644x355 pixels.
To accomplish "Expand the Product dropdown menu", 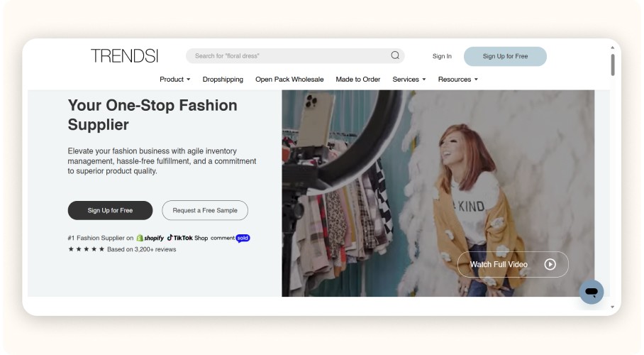I will click(175, 79).
